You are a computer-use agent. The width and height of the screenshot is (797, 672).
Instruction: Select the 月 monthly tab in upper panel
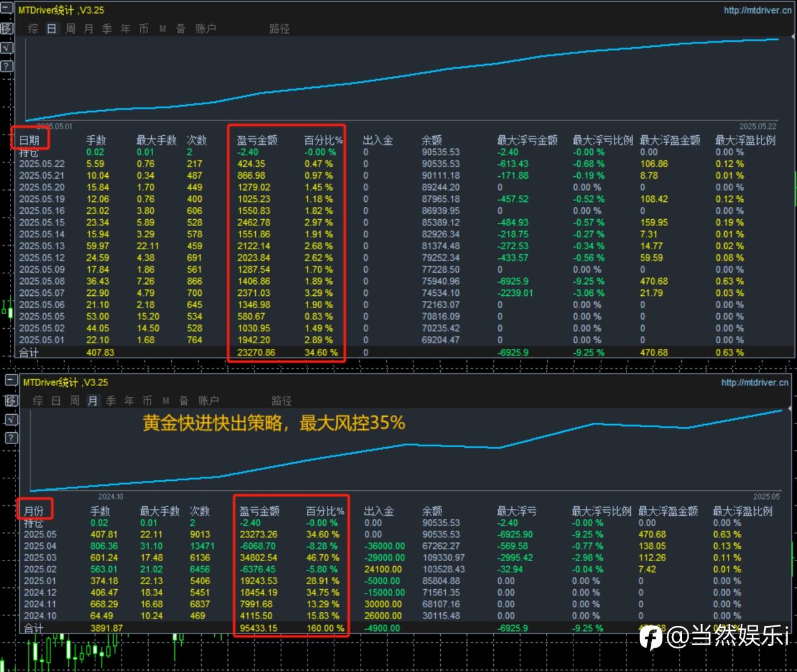click(x=88, y=29)
